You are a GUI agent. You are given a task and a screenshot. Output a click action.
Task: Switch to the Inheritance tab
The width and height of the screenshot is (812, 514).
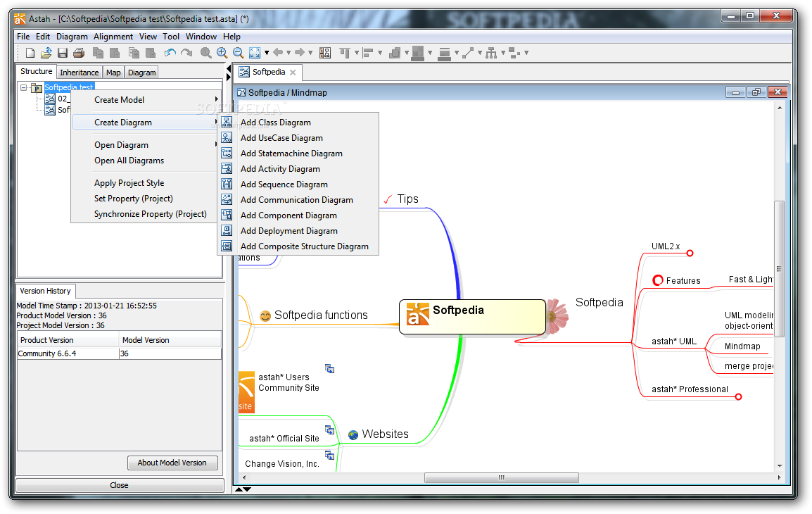pyautogui.click(x=79, y=73)
